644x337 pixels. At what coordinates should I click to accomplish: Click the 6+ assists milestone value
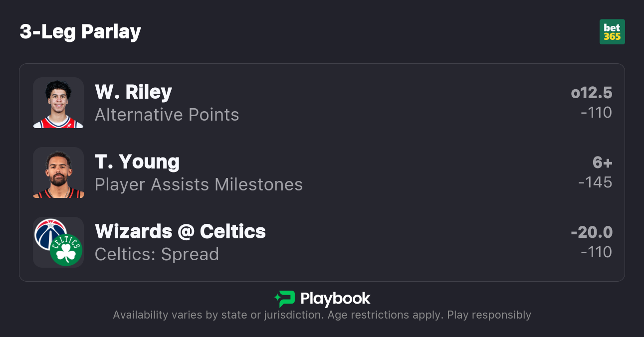point(602,163)
